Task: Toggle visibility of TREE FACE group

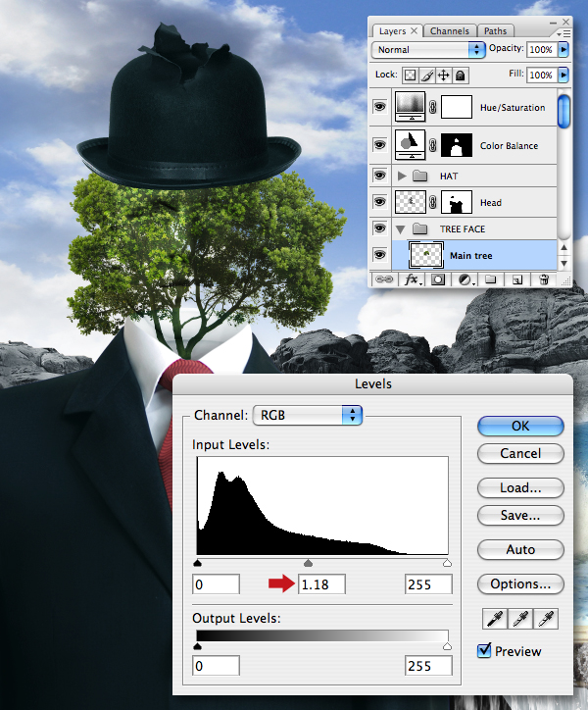Action: click(379, 228)
